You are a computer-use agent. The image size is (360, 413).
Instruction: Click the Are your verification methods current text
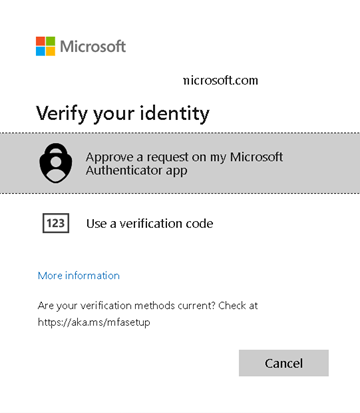126,306
